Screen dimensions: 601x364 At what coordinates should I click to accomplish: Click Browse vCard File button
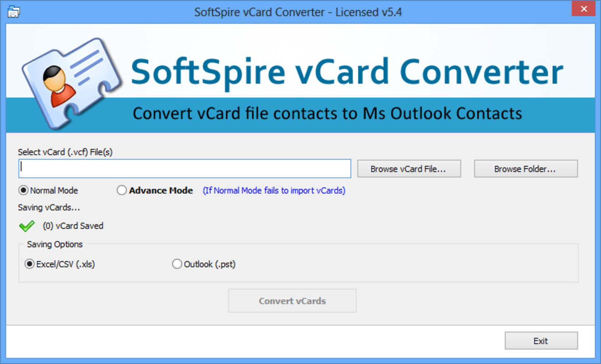409,169
